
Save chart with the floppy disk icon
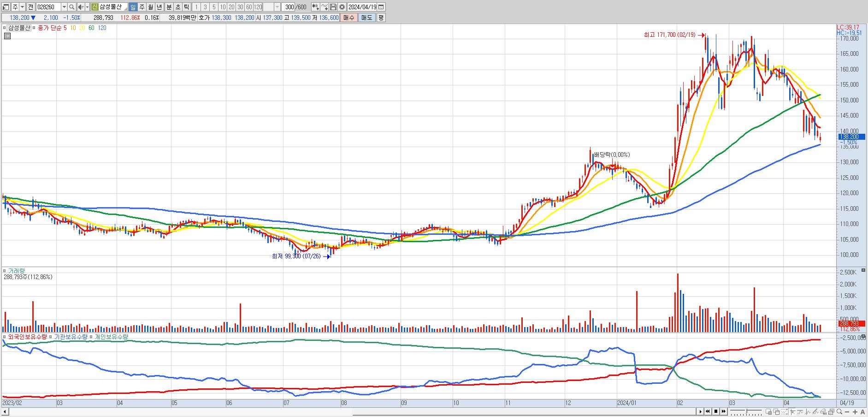333,7
